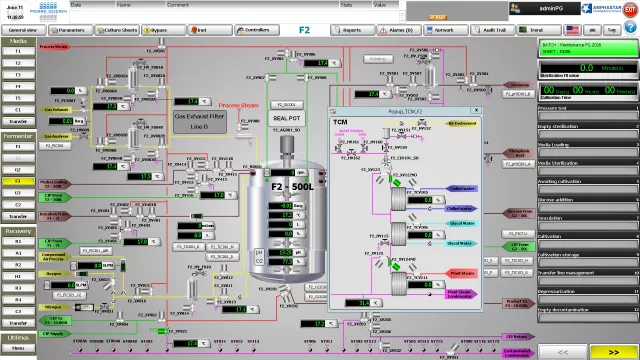Select T3 in the Media section

[18, 75]
